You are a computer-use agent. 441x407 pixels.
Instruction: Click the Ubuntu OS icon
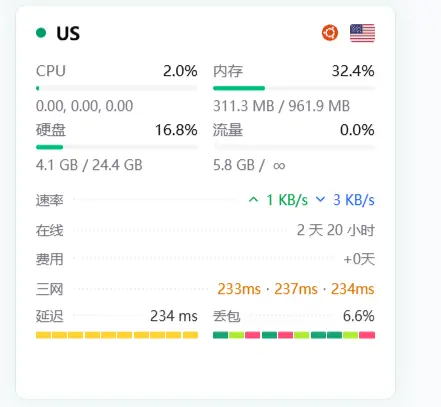330,33
